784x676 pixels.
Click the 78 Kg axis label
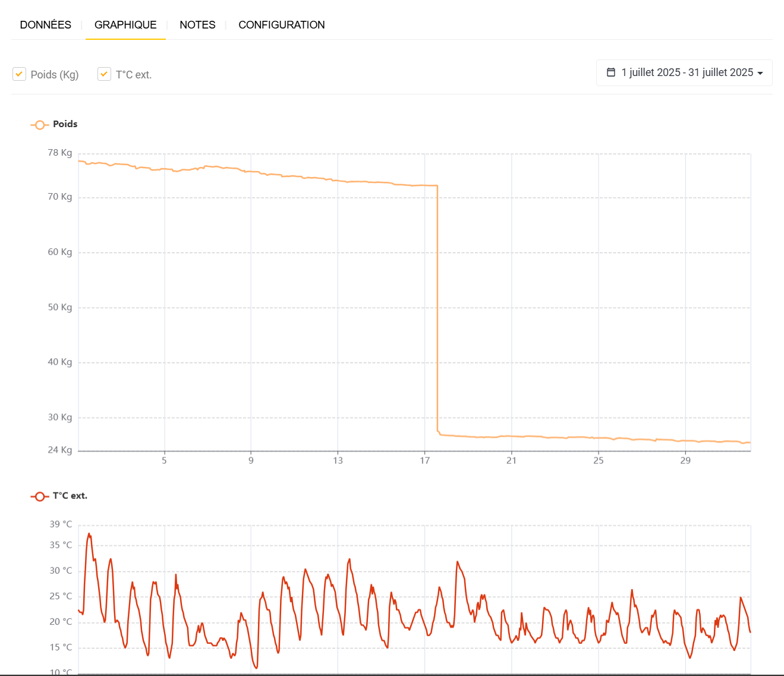60,153
